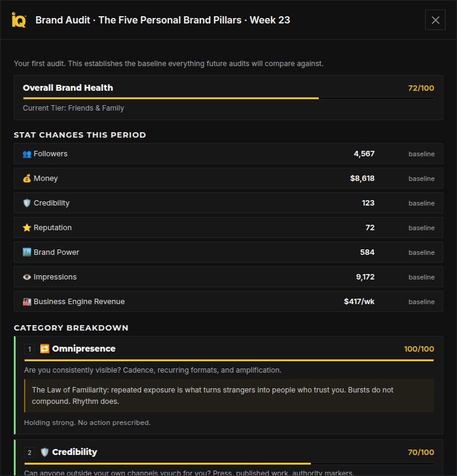This screenshot has width=457, height=476.
Task: Click the Followers label
Action: pyautogui.click(x=51, y=154)
